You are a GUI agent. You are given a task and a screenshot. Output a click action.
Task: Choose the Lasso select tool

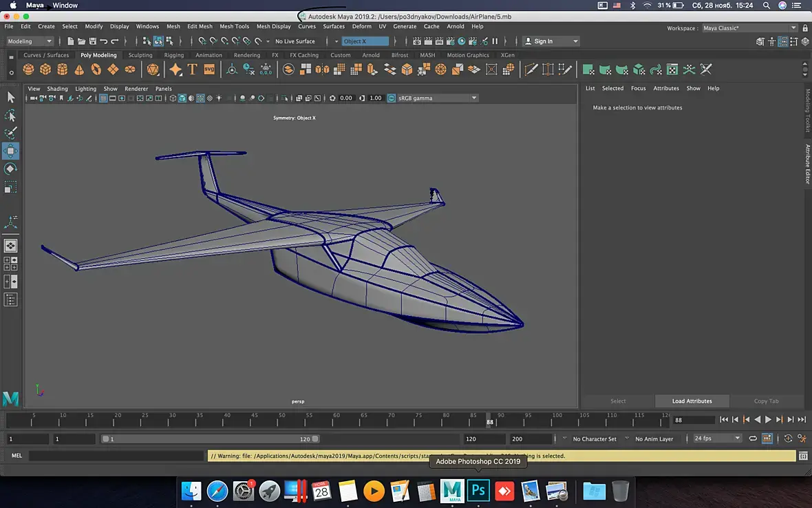[x=10, y=115]
